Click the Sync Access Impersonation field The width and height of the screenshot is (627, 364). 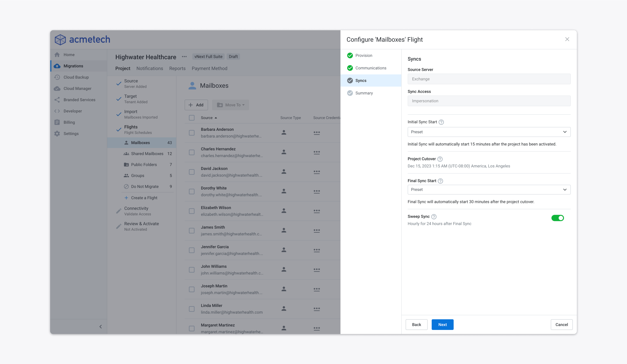pyautogui.click(x=489, y=101)
